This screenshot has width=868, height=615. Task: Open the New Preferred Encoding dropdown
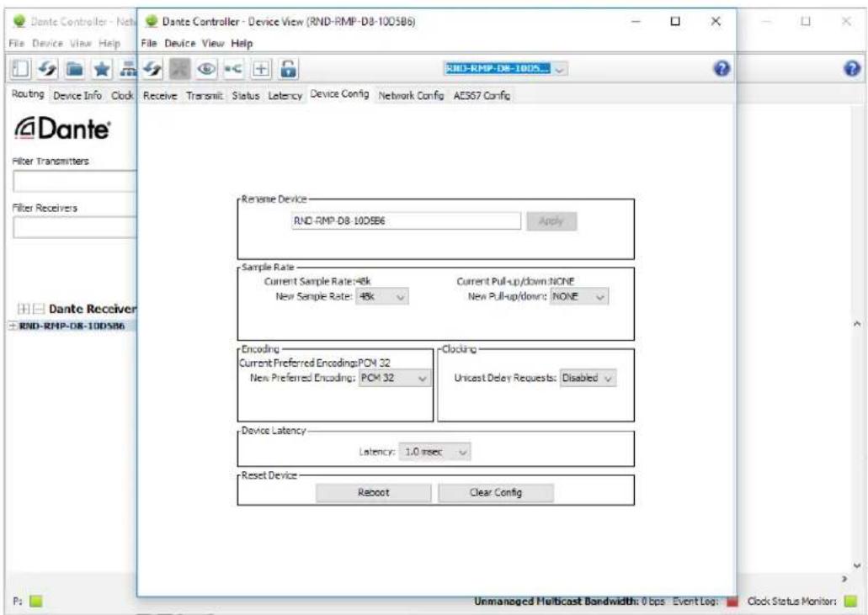(x=395, y=379)
